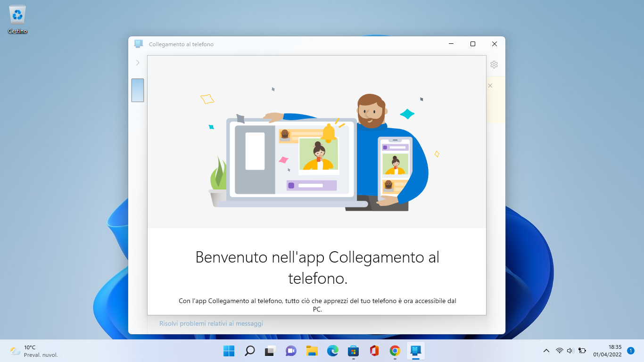The image size is (644, 362).
Task: Click the Collegamento al telefono title icon
Action: coord(139,44)
